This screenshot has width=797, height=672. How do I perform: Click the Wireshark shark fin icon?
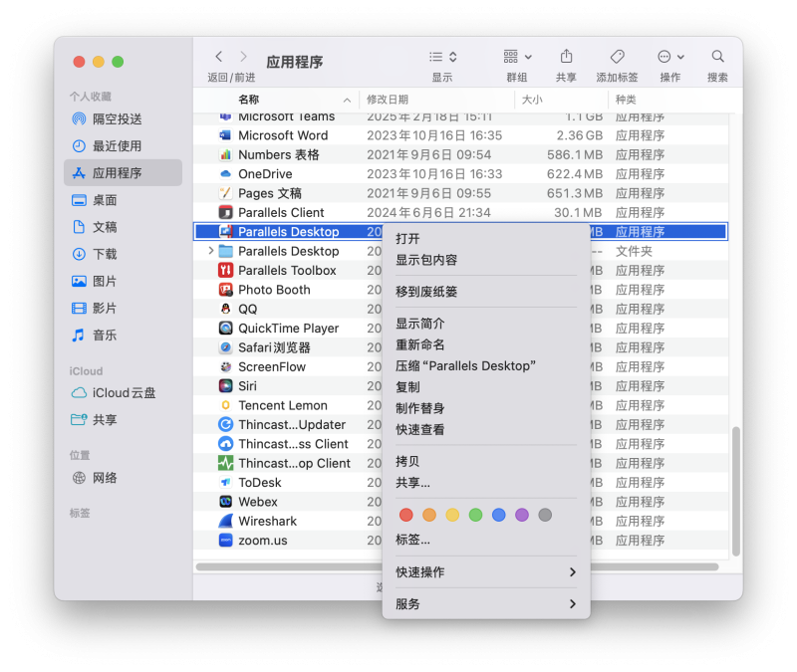pos(225,522)
